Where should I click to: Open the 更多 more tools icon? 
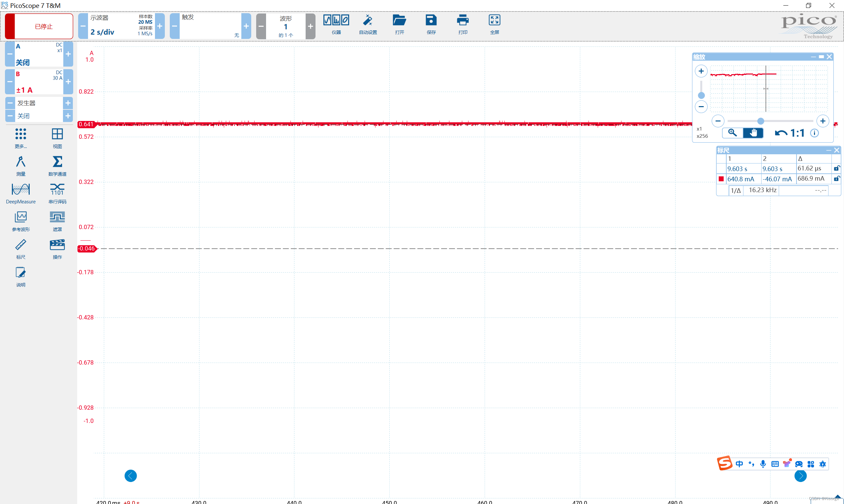(21, 138)
